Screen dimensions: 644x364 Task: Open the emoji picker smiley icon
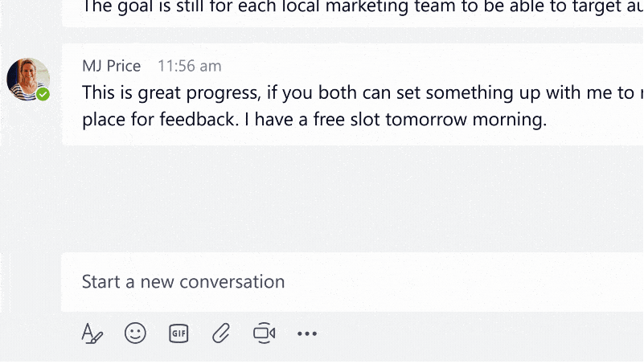(x=135, y=333)
